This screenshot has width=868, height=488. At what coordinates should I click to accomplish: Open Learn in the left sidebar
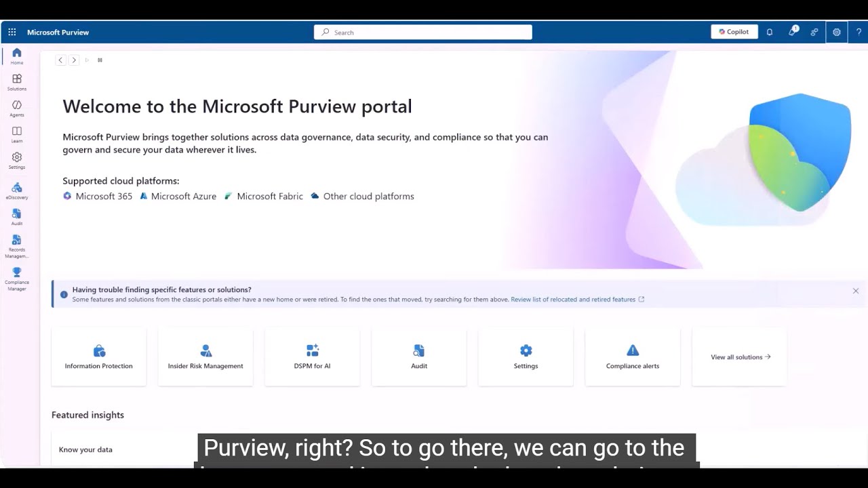(17, 135)
